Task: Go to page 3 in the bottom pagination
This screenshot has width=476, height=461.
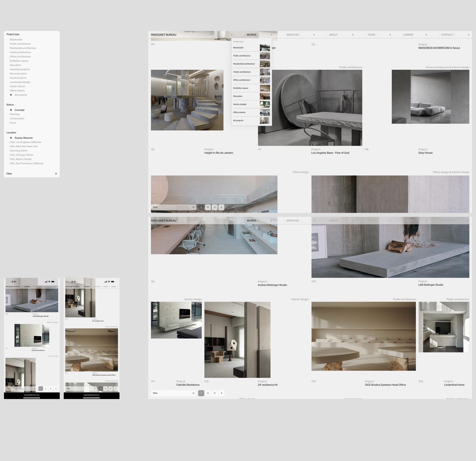Action: pos(214,393)
